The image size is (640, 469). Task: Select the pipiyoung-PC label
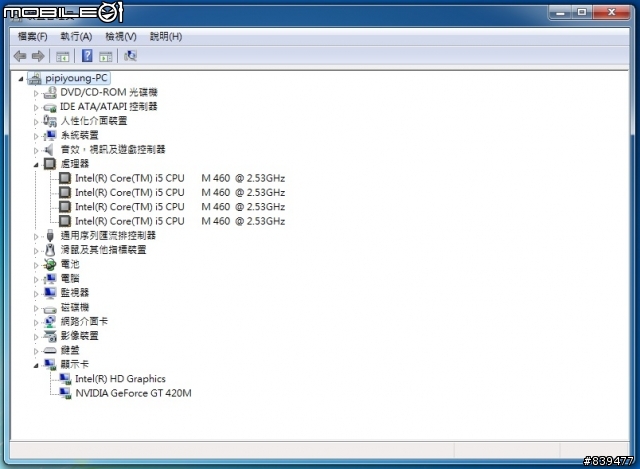76,78
